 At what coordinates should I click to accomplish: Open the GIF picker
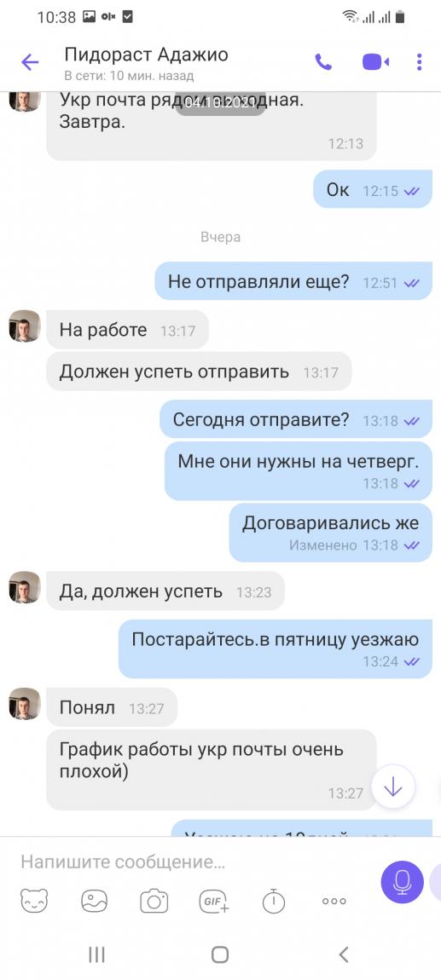click(214, 901)
